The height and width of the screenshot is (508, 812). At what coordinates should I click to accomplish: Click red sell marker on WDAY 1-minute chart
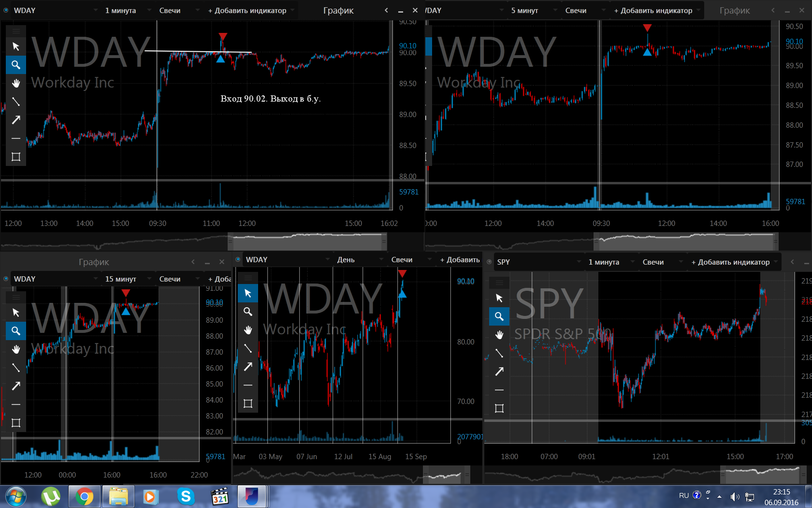pyautogui.click(x=222, y=37)
